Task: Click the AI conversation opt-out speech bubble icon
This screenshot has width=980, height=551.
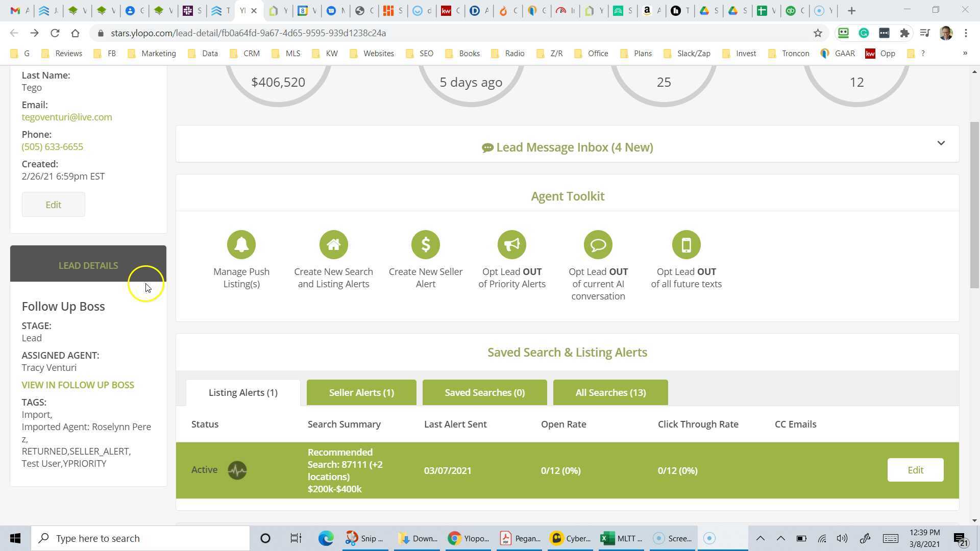Action: pyautogui.click(x=598, y=244)
